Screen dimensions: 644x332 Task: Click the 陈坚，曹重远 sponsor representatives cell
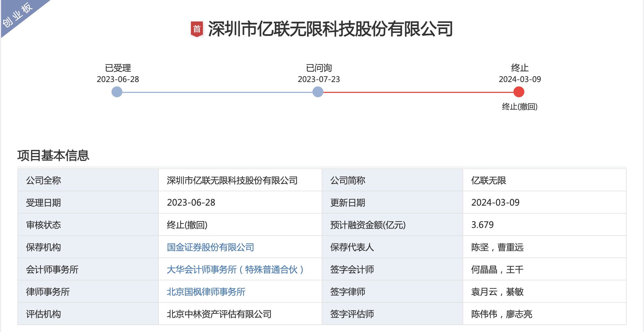point(497,247)
